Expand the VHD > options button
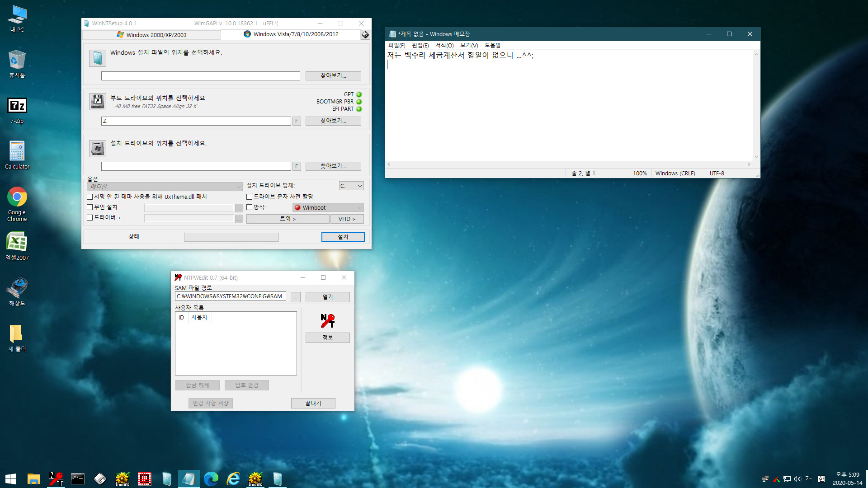The height and width of the screenshot is (488, 868). (347, 219)
